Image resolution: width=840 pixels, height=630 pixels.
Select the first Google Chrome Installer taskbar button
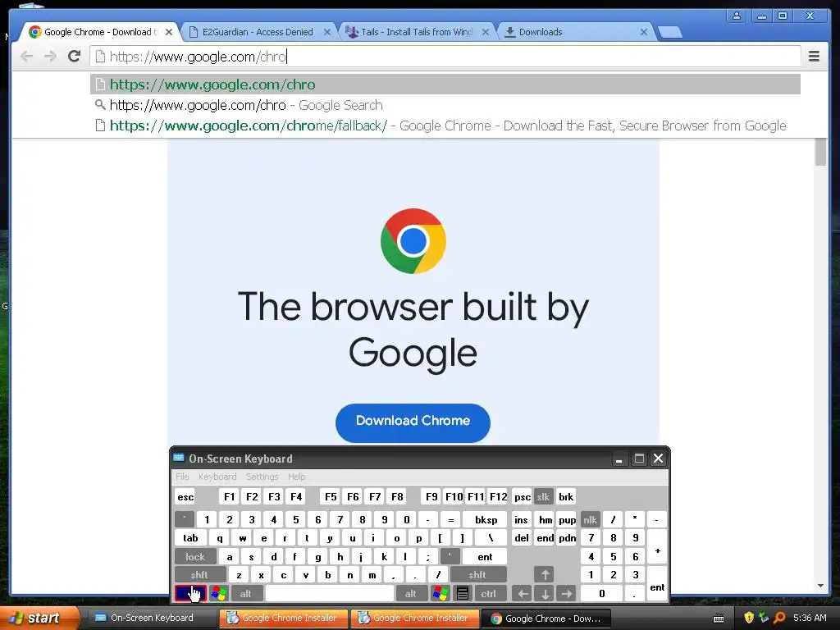click(x=284, y=619)
